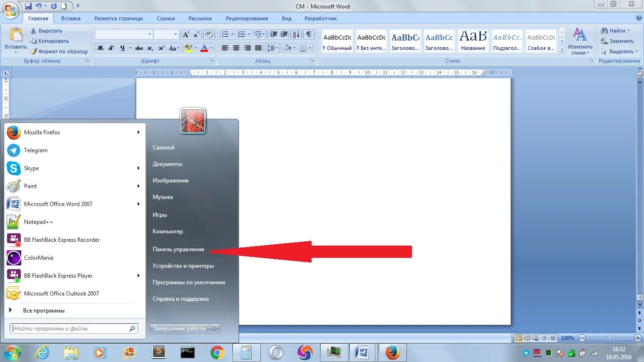Click zoom percentage 100% in status bar

(x=568, y=338)
